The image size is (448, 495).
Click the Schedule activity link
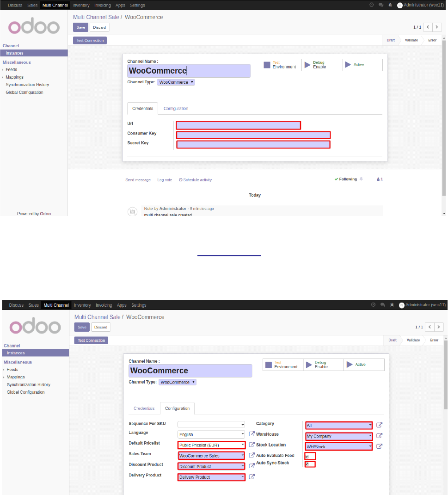[195, 179]
